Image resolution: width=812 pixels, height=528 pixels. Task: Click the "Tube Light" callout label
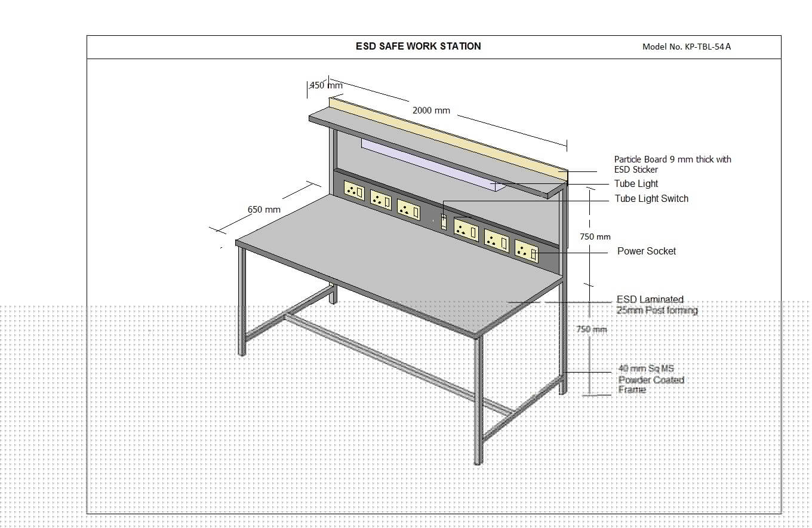pos(636,184)
